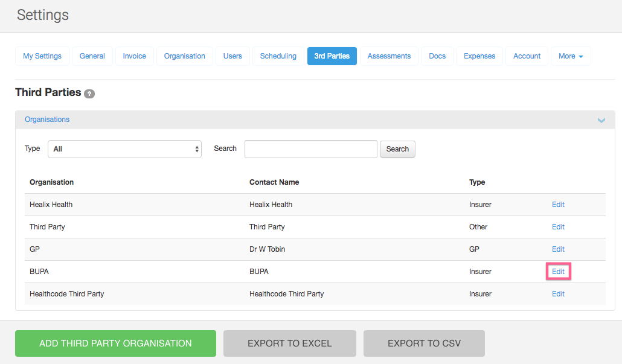The height and width of the screenshot is (364, 622).
Task: Open the General tab
Action: (x=92, y=56)
